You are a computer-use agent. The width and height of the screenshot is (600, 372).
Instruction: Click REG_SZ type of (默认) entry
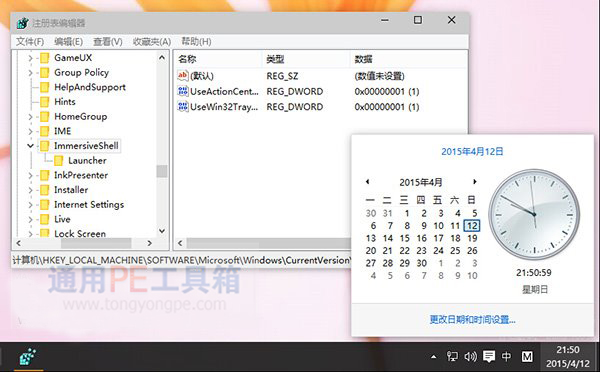coord(282,76)
